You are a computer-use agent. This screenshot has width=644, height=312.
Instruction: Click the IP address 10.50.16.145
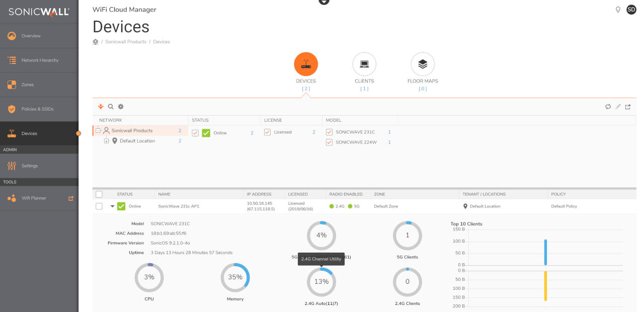[261, 203]
